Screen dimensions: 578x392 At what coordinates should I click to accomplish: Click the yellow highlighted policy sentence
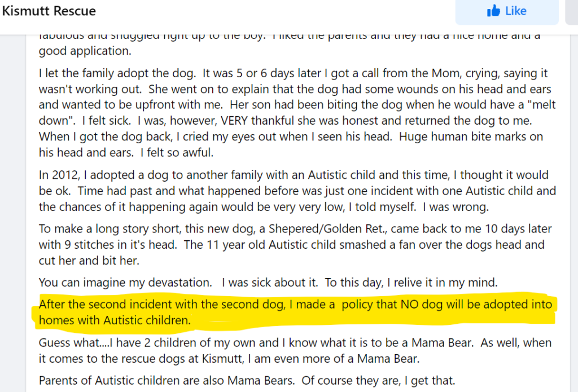[294, 312]
